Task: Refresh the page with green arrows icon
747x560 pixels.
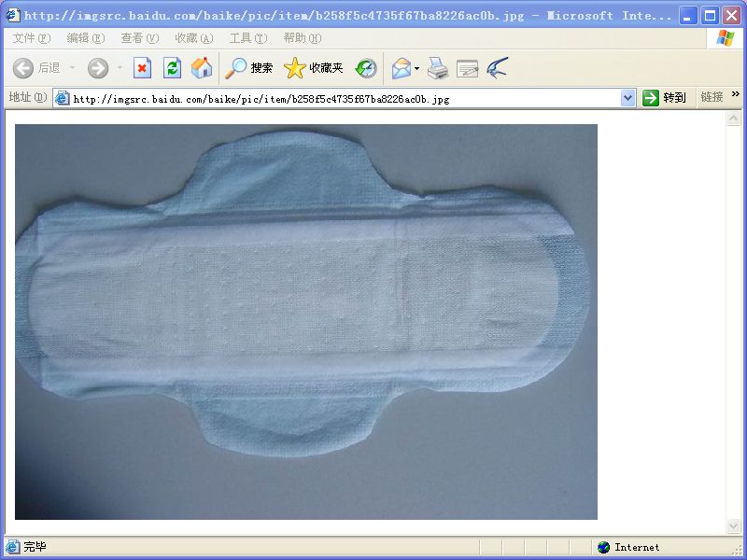Action: coord(172,68)
